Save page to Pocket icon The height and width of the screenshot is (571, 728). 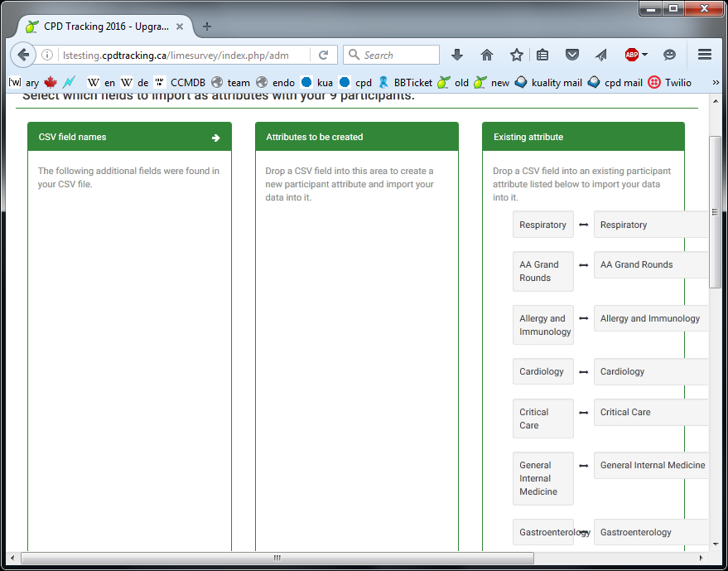click(572, 56)
